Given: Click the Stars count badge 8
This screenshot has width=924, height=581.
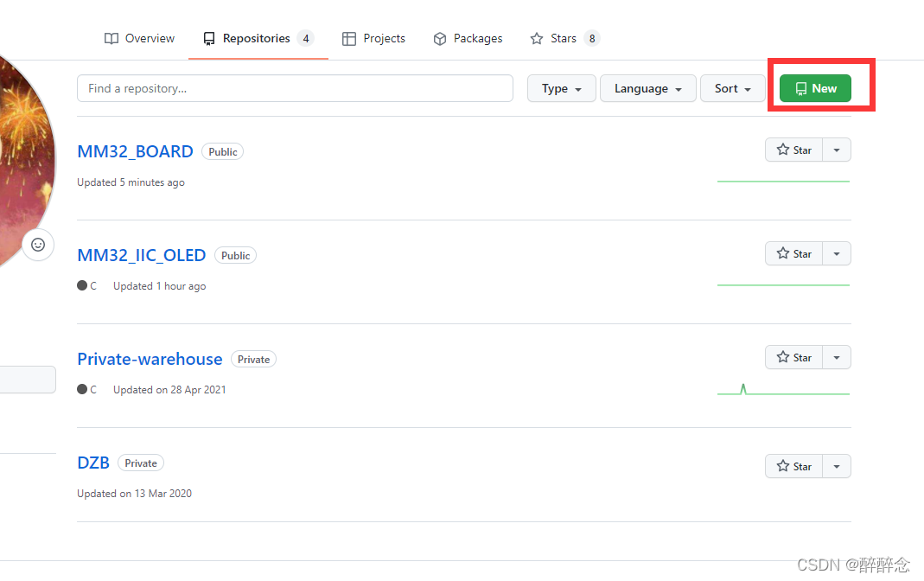Looking at the screenshot, I should [x=592, y=38].
